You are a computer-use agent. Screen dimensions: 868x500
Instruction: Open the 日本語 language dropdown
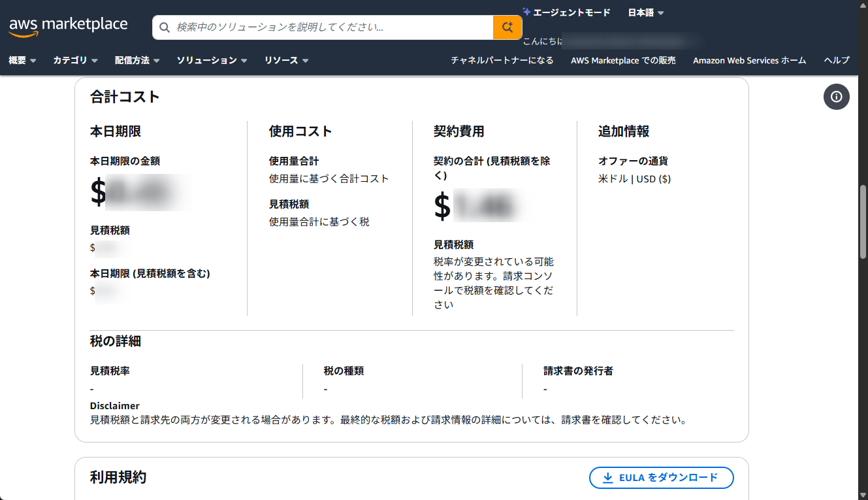[646, 12]
